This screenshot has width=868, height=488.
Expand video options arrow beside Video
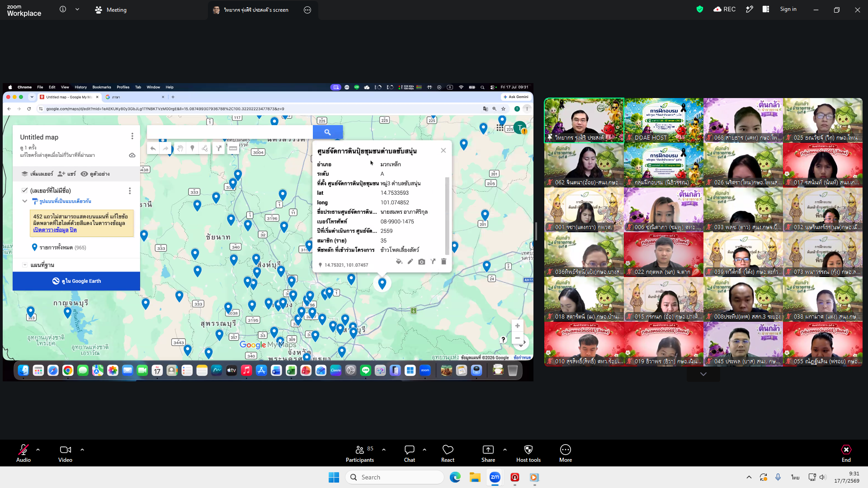(x=82, y=450)
